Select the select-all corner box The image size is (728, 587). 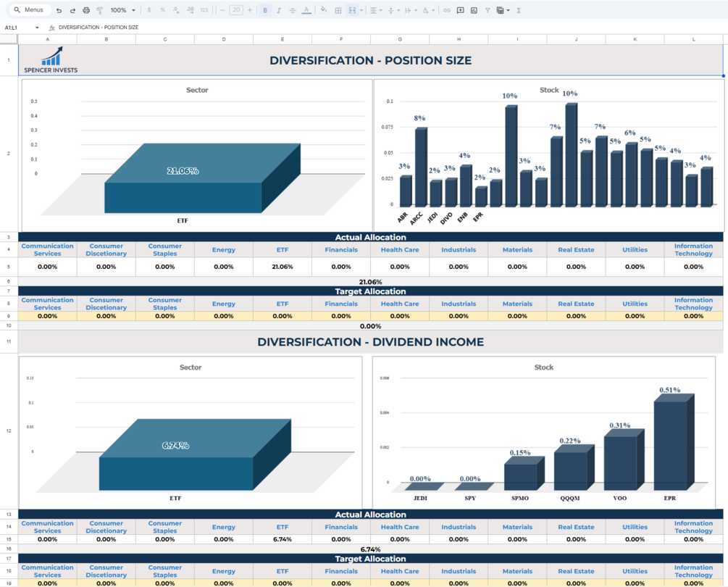pyautogui.click(x=9, y=39)
